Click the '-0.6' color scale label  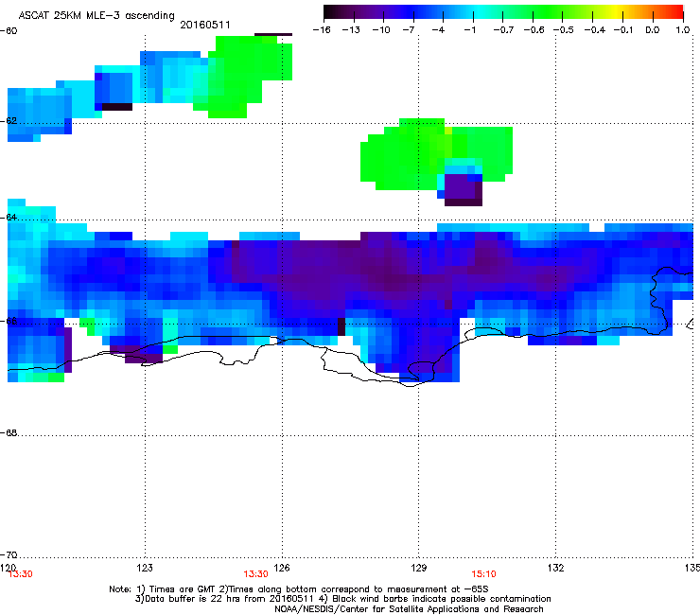(x=534, y=30)
